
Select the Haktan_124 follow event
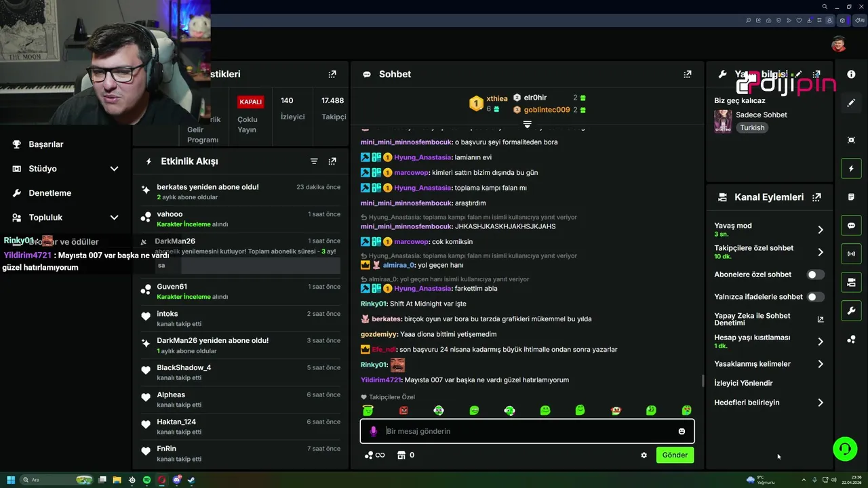[240, 426]
